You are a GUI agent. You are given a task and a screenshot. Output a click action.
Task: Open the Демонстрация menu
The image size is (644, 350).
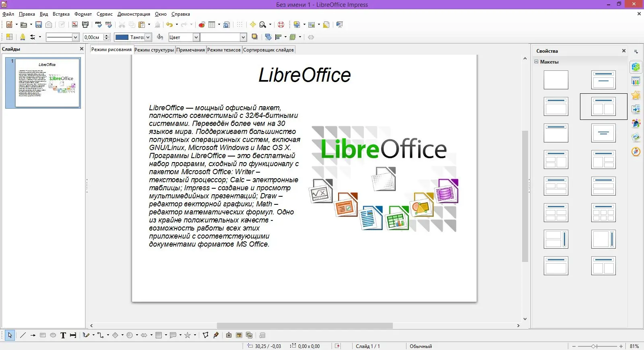point(134,14)
